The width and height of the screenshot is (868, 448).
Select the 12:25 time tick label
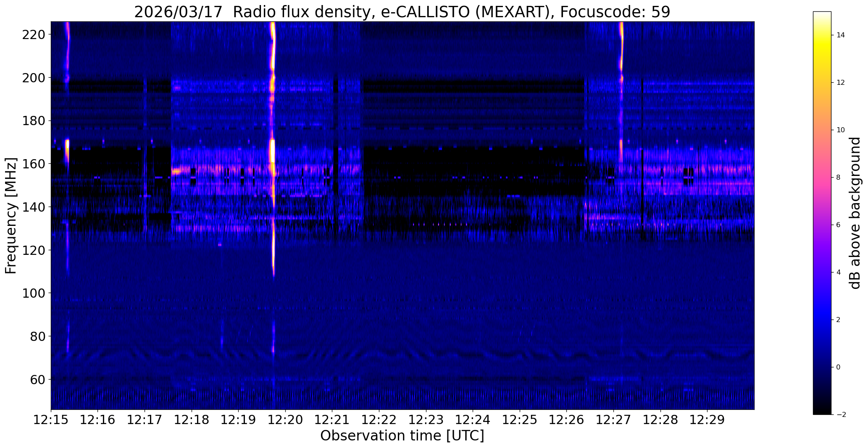(520, 419)
